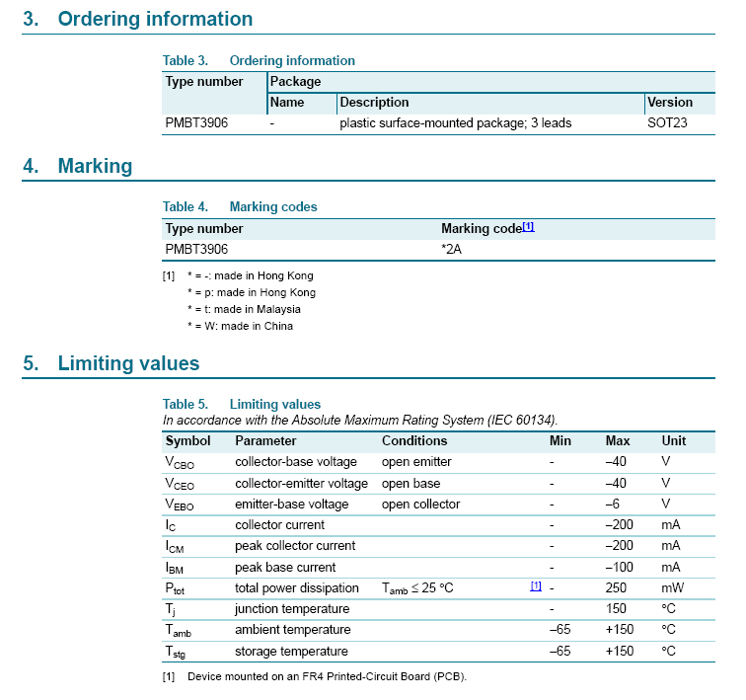Click the footnote [1] link beside Marking code
Viewport: 746px width, 700px height.
pos(528,227)
